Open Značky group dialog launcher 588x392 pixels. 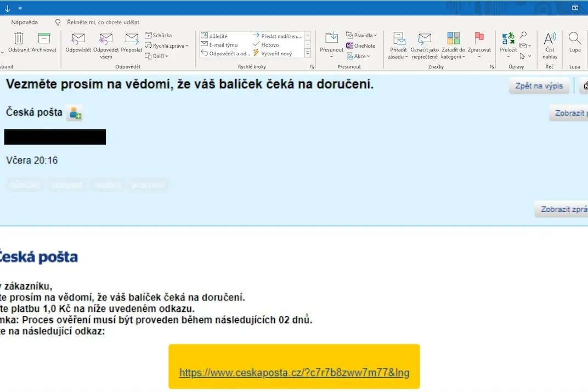[493, 67]
